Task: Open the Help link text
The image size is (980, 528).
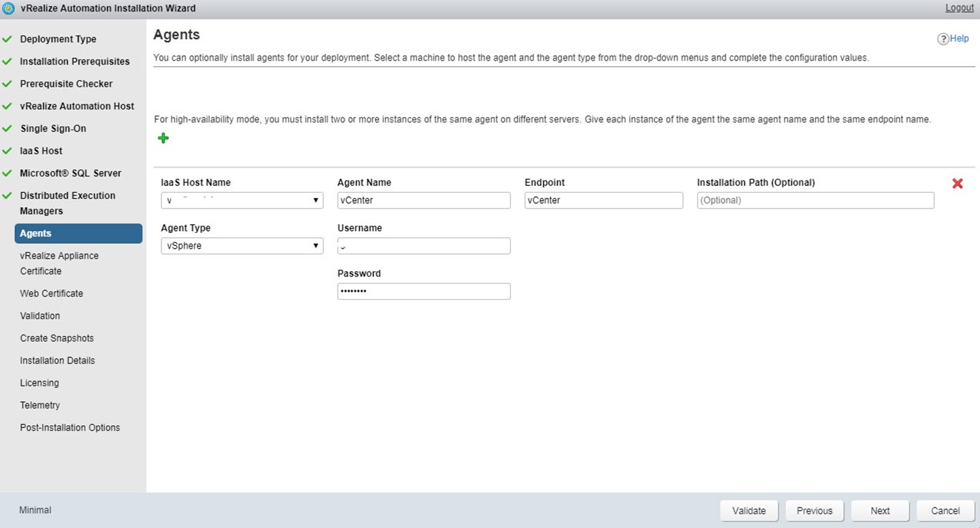Action: tap(960, 39)
